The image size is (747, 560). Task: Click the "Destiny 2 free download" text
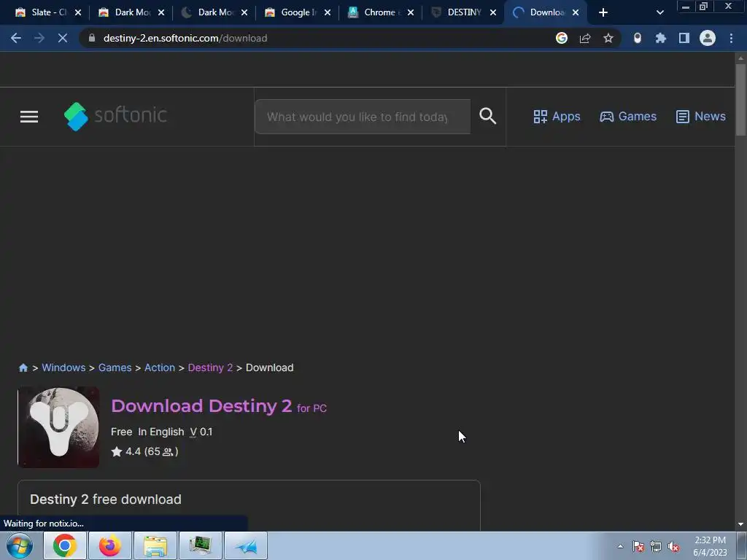point(106,499)
